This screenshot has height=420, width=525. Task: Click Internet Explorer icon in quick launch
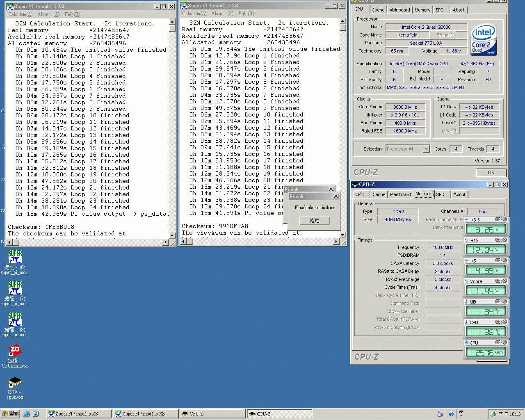[x=27, y=414]
